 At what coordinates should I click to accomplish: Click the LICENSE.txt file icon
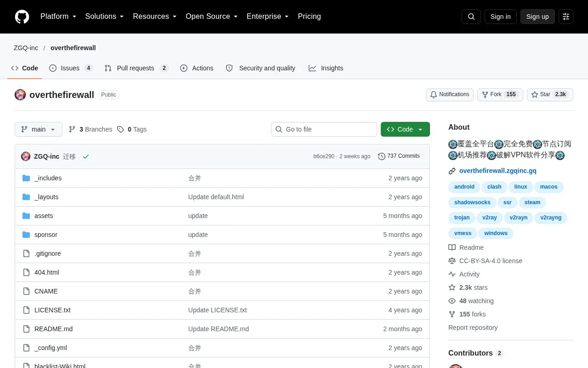[x=26, y=310]
